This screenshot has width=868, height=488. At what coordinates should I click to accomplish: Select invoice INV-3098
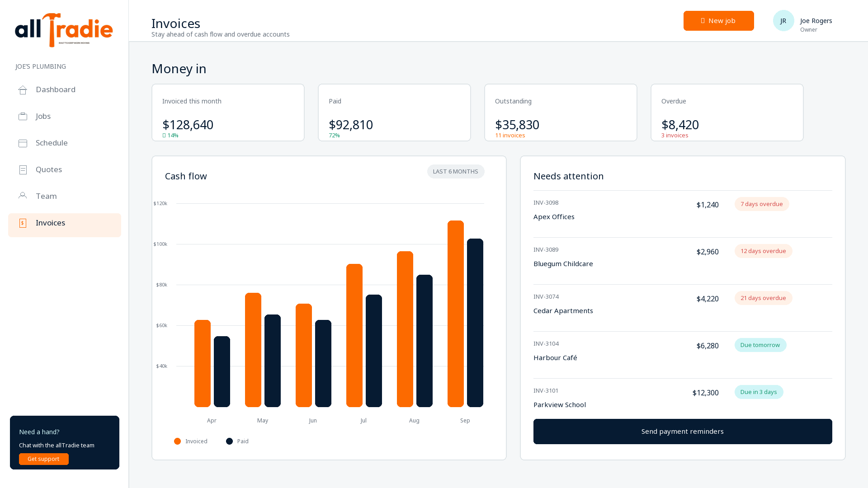pos(546,203)
